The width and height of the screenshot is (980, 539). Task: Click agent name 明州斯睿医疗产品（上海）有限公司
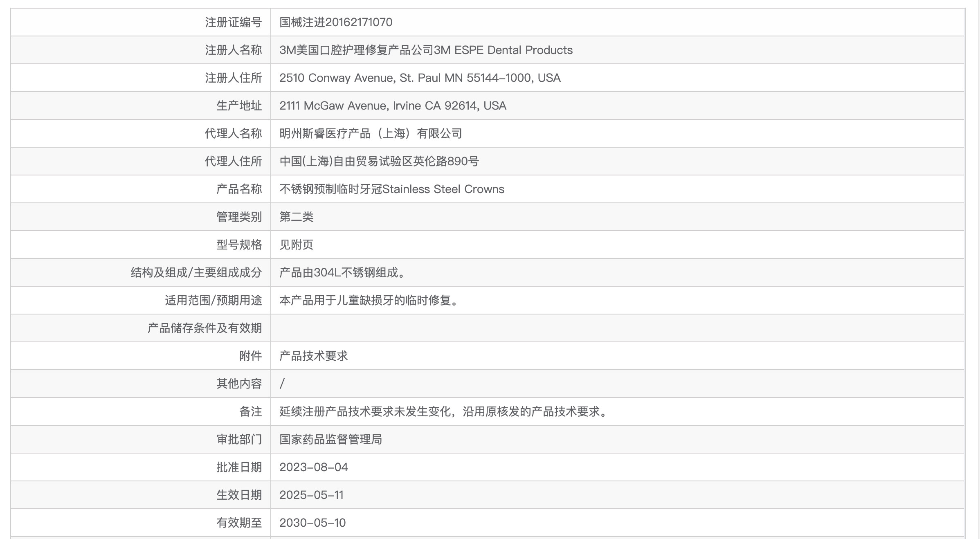point(371,133)
